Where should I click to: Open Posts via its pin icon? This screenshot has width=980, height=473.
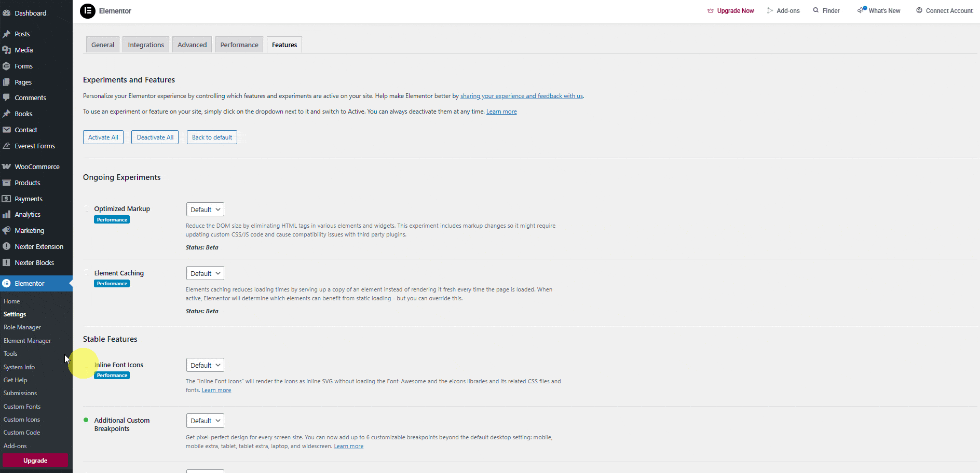click(x=6, y=34)
